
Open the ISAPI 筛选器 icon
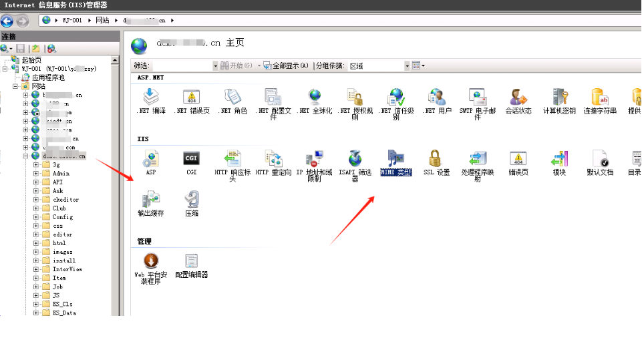point(355,159)
